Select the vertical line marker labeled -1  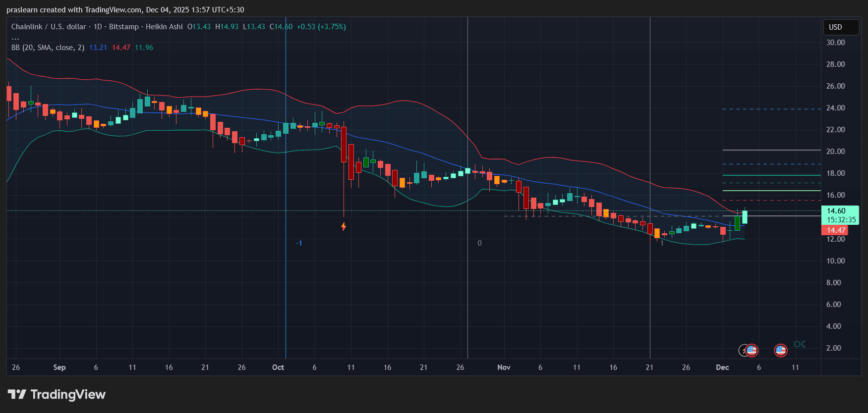(x=299, y=243)
